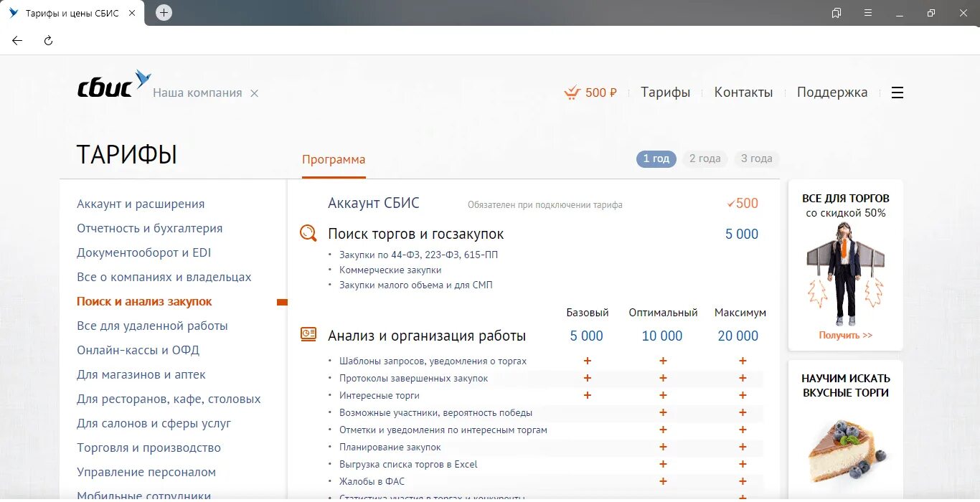980x502 pixels.
Task: Click the Оптимальный column header
Action: 663,313
